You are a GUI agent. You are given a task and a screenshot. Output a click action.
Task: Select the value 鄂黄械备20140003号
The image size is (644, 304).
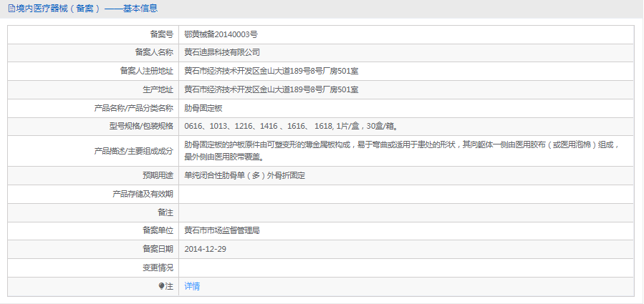coord(221,34)
